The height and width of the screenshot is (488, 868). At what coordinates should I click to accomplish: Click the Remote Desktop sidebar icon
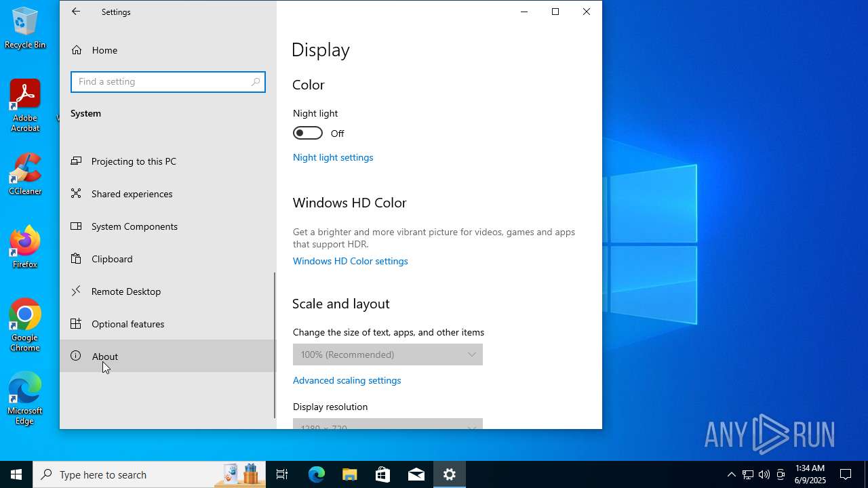point(76,291)
